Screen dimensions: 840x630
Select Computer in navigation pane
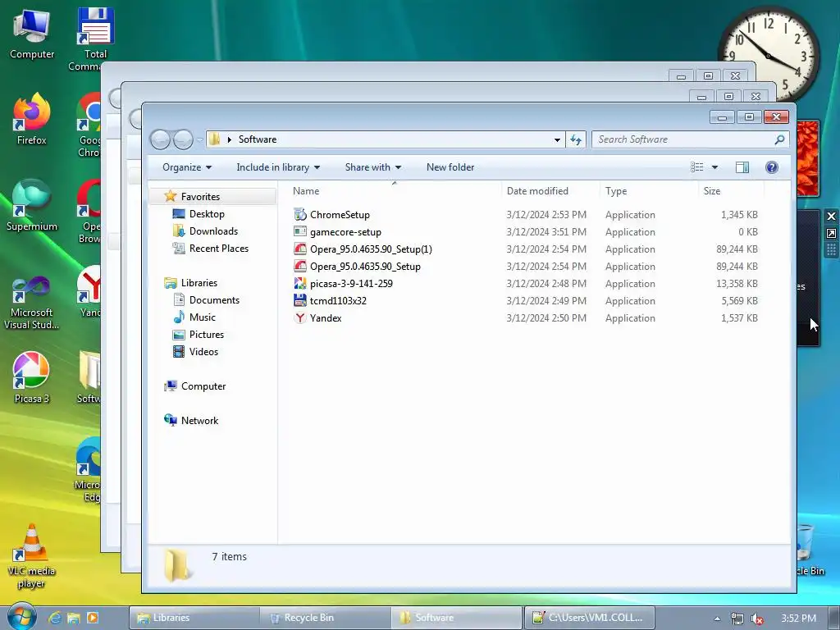[x=203, y=386]
